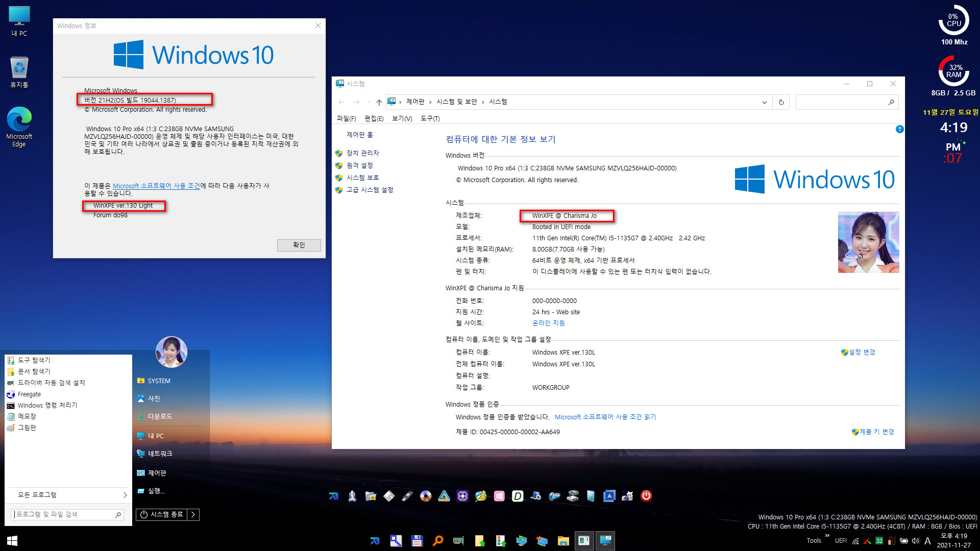
Task: Open the 도구(T) menu
Action: point(430,118)
